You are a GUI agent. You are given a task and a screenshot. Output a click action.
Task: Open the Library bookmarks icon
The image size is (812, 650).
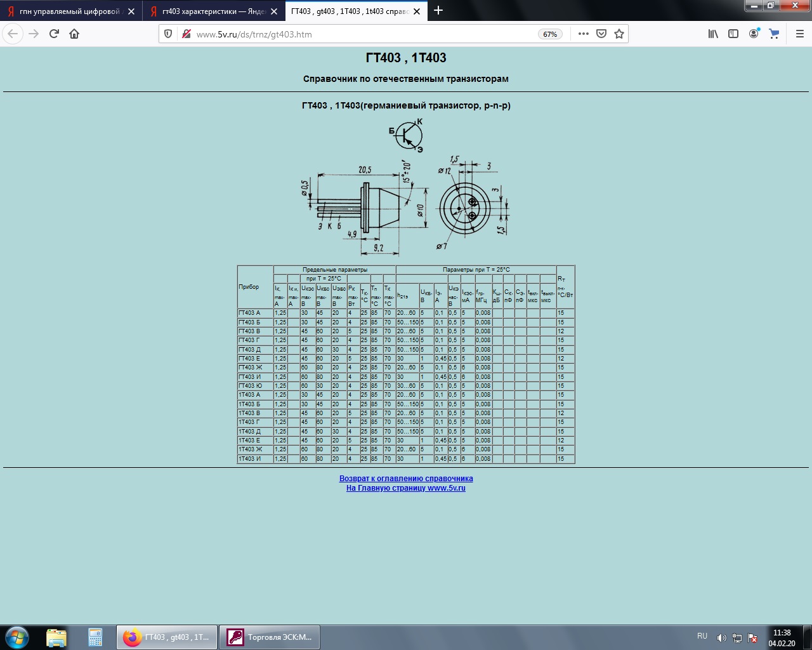[713, 34]
